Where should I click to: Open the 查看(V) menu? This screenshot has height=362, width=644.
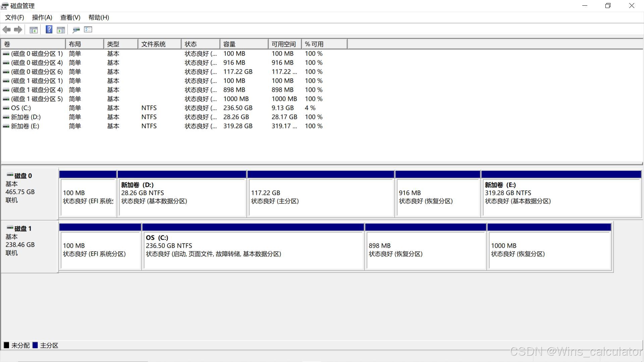[70, 17]
